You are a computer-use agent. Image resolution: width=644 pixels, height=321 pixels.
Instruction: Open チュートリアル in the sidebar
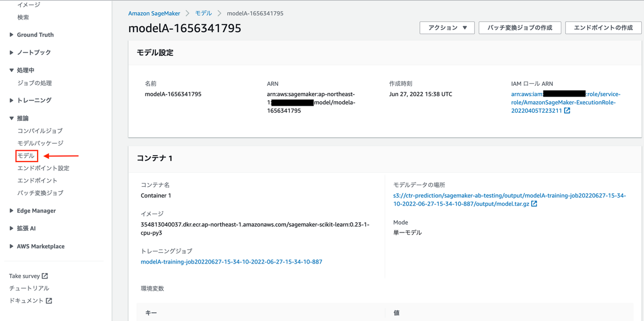[x=29, y=288]
